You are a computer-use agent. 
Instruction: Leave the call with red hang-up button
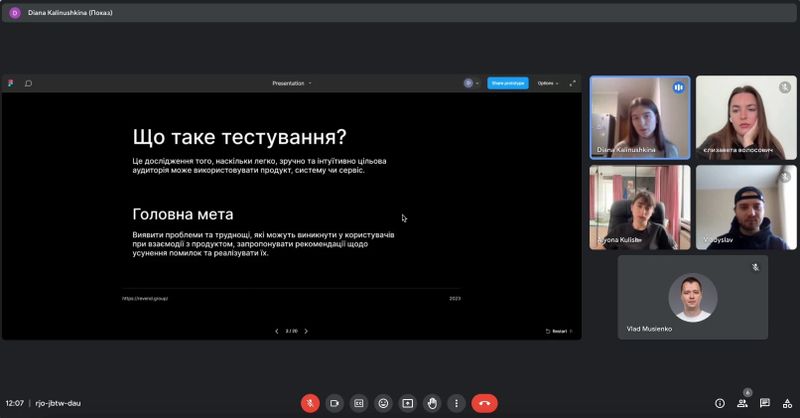(484, 403)
